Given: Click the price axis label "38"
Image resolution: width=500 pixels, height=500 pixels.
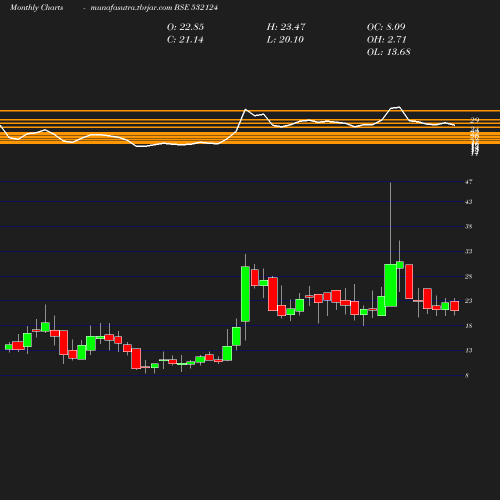Looking at the screenshot, I should pos(469,227).
